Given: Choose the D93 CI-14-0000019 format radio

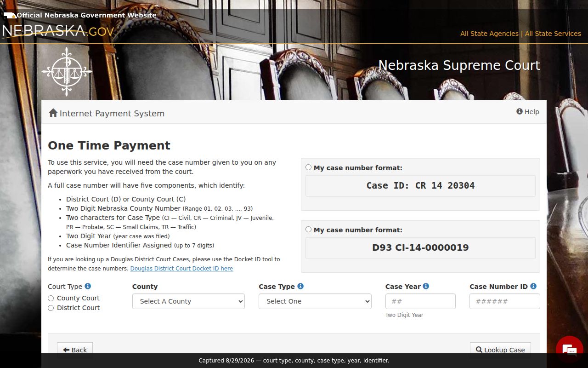Looking at the screenshot, I should 308,230.
